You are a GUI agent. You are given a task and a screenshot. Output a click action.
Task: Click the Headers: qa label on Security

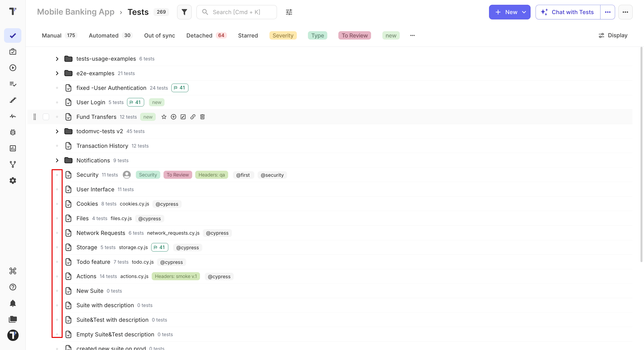(x=212, y=175)
